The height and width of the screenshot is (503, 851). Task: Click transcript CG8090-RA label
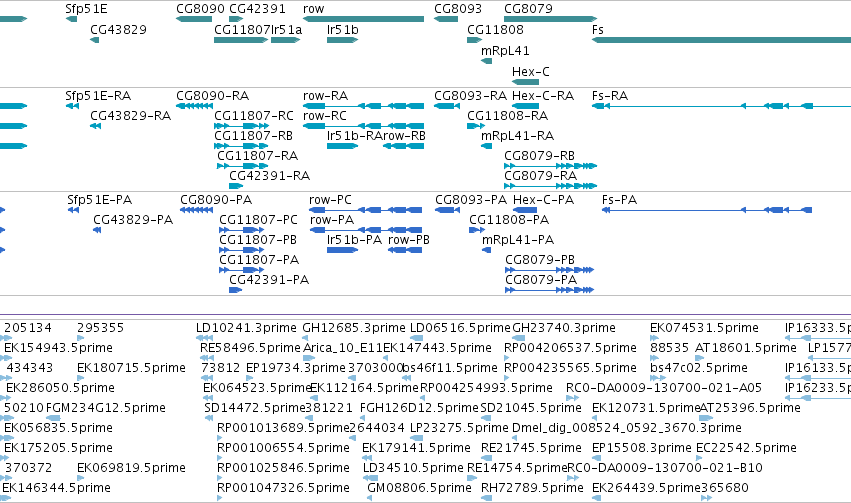[212, 96]
